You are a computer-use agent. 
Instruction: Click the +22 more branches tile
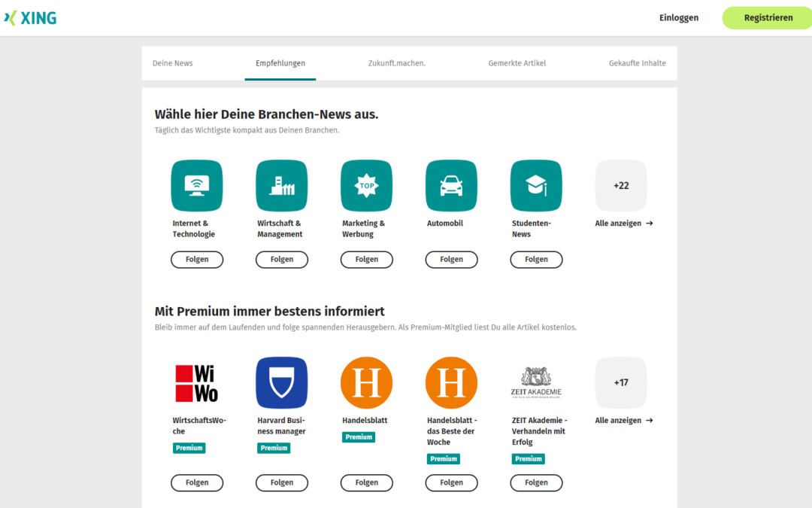(621, 186)
